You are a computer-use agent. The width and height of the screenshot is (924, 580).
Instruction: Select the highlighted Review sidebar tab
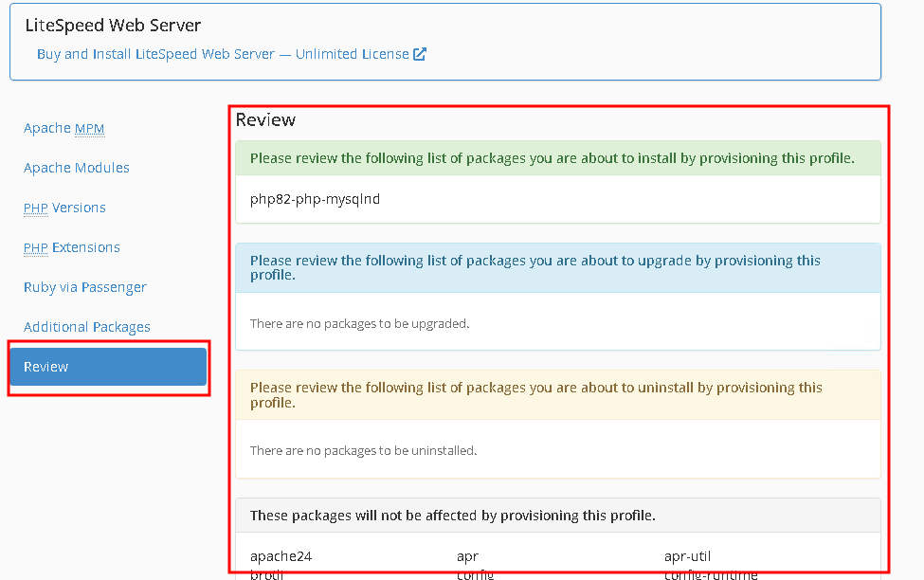click(108, 367)
